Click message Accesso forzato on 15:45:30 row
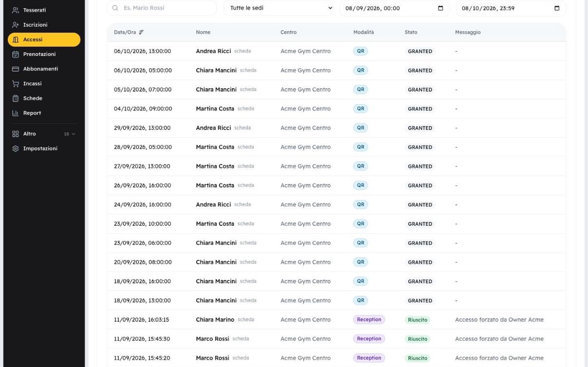Viewport: 588px width, 367px height. [x=499, y=339]
